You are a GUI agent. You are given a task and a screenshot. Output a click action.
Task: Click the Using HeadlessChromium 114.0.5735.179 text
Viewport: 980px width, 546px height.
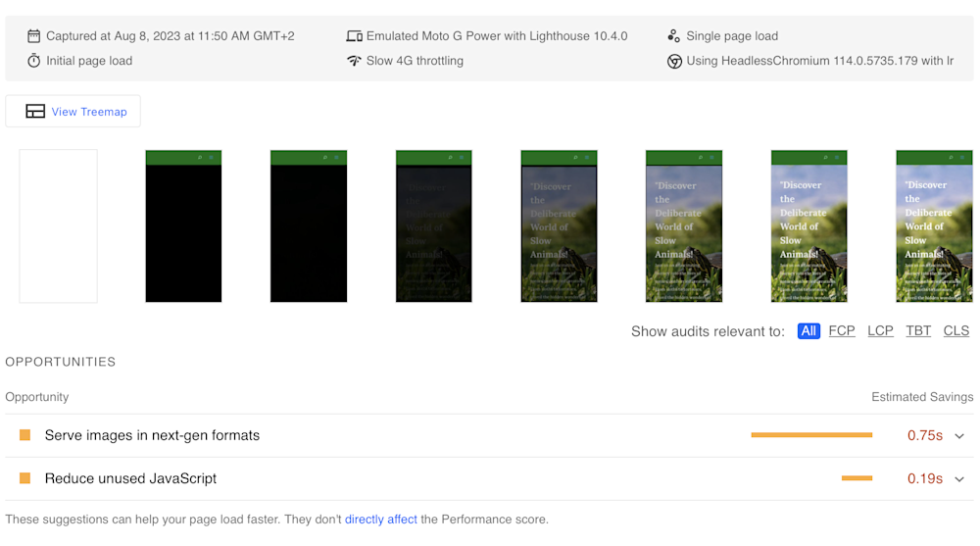click(x=820, y=61)
